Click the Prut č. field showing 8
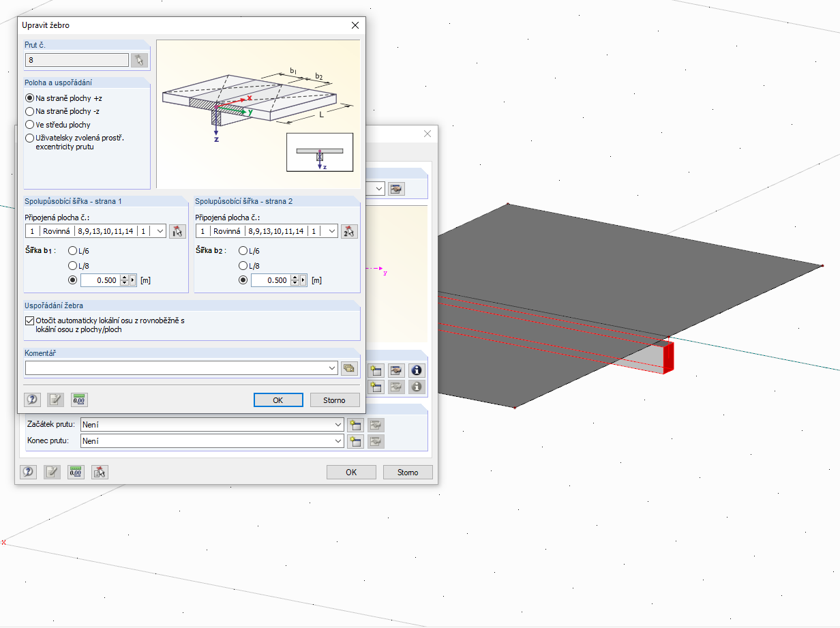 click(x=76, y=60)
